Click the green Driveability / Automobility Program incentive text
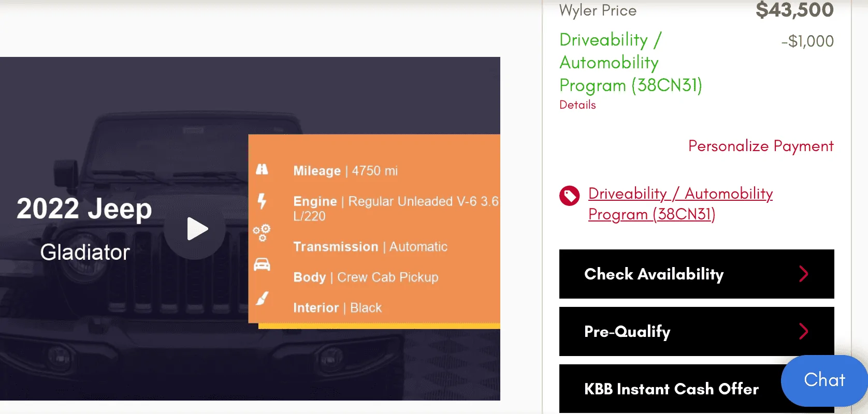This screenshot has width=868, height=414. pyautogui.click(x=631, y=63)
